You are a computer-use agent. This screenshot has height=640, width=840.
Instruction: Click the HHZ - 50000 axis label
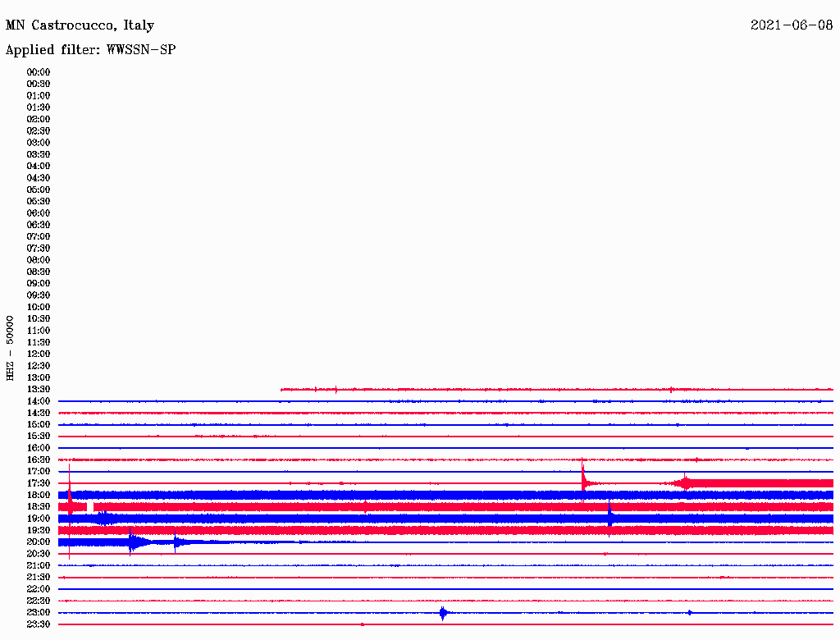tap(10, 348)
